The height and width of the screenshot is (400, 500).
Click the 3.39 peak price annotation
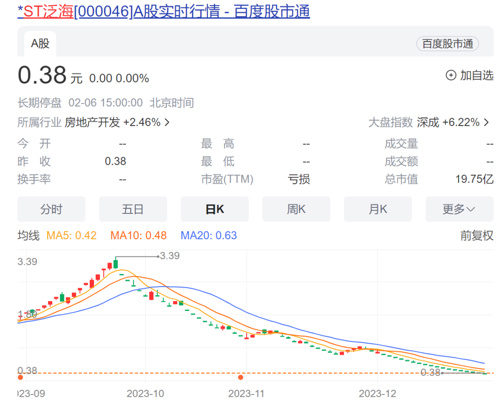pos(170,256)
